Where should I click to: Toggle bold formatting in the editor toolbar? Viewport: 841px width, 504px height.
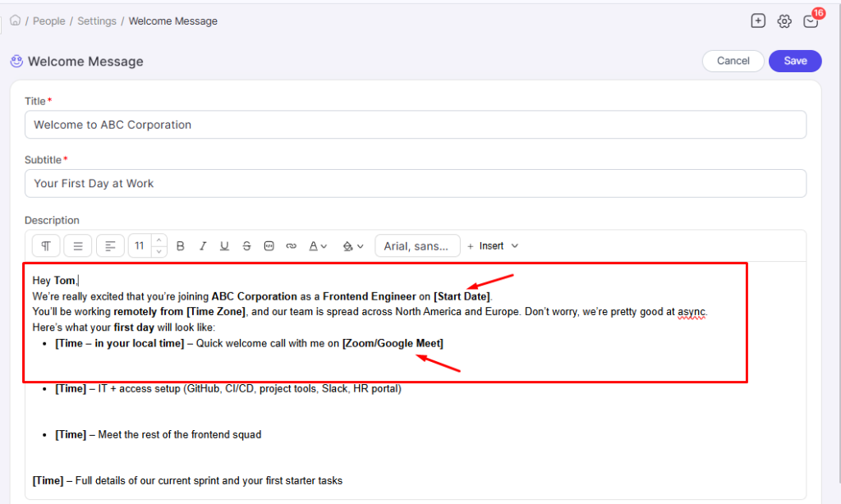[x=180, y=245]
